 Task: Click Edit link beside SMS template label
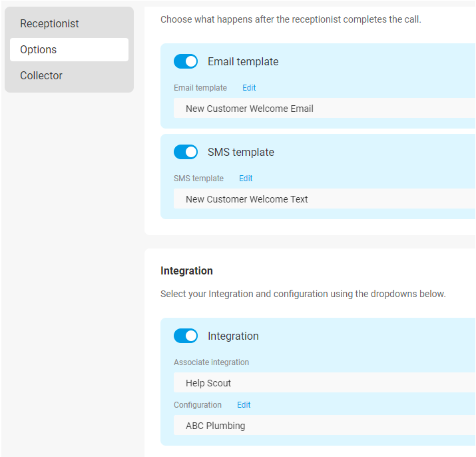246,179
